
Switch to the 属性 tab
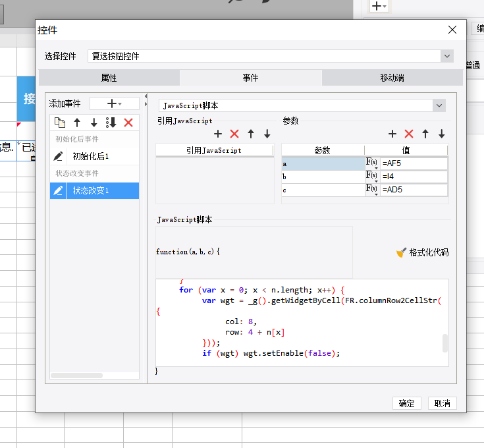pos(109,78)
